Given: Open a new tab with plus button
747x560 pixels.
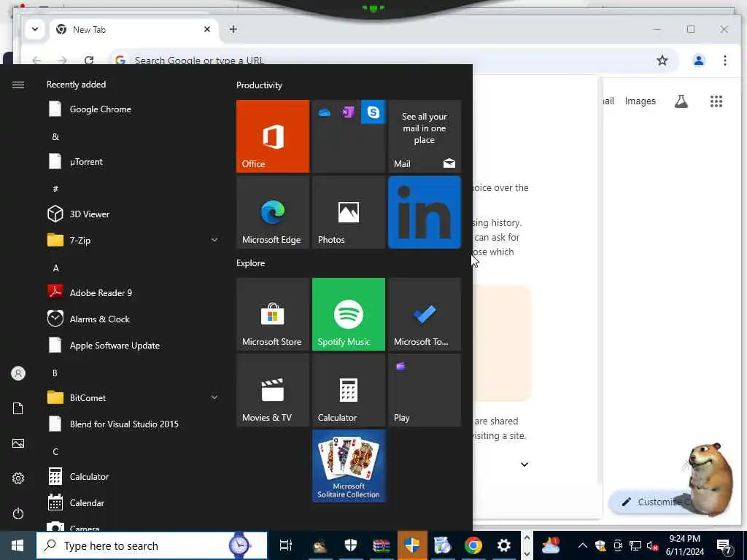Looking at the screenshot, I should pyautogui.click(x=233, y=29).
